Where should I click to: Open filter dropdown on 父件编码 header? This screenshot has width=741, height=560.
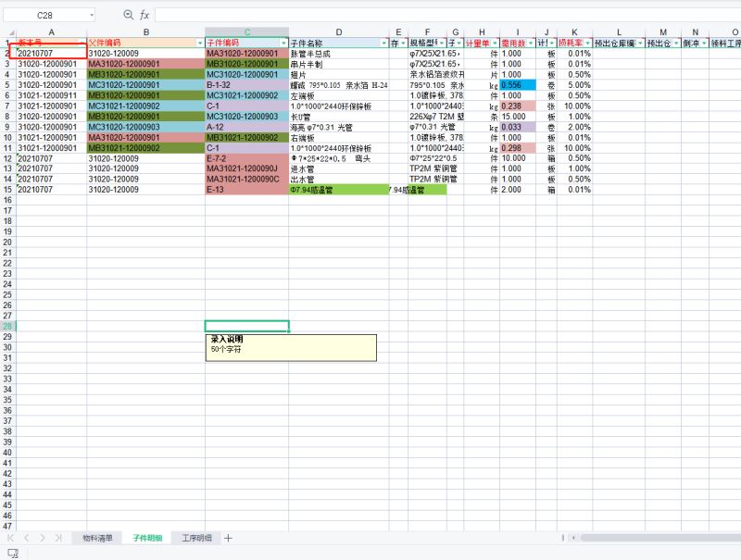tap(199, 43)
